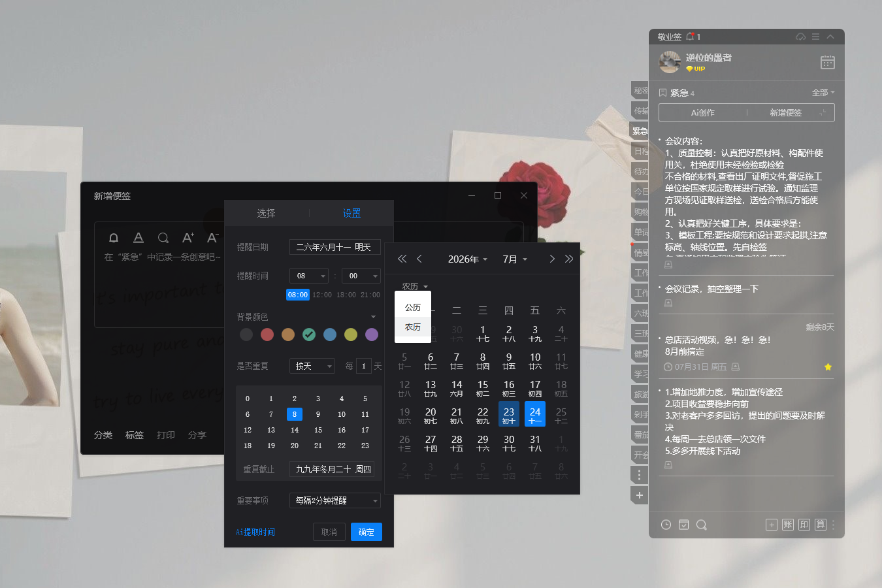Add a category with the plus side tab
The height and width of the screenshot is (588, 882).
point(640,495)
